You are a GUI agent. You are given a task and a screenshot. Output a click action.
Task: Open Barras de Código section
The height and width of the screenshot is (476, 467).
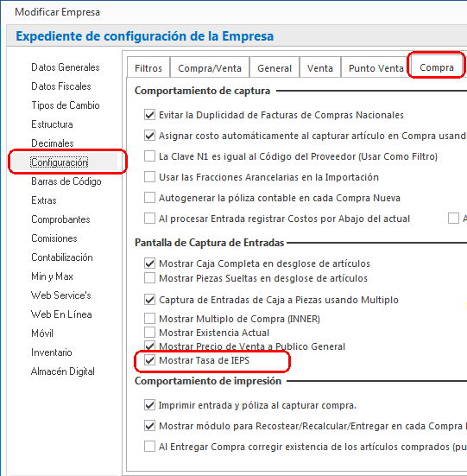66,181
